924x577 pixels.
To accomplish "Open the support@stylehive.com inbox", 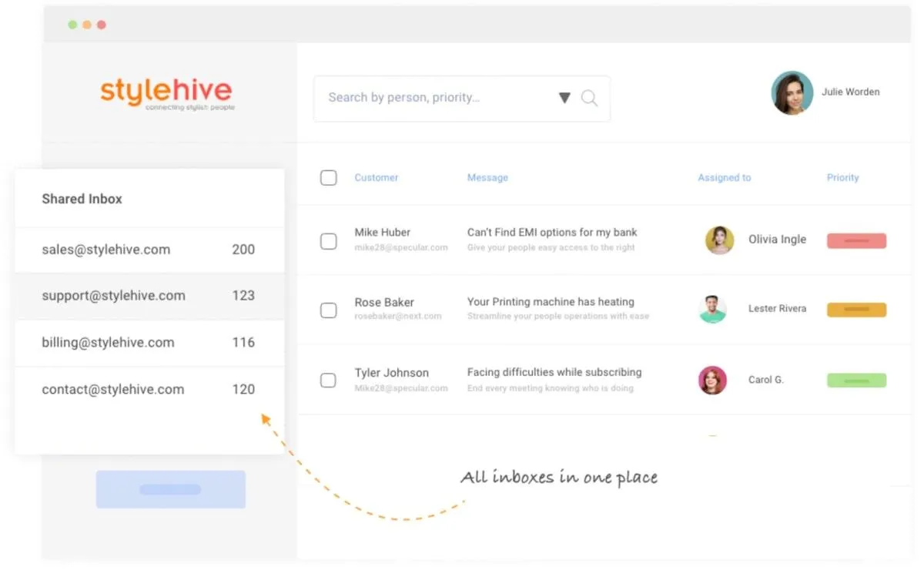I will (149, 296).
